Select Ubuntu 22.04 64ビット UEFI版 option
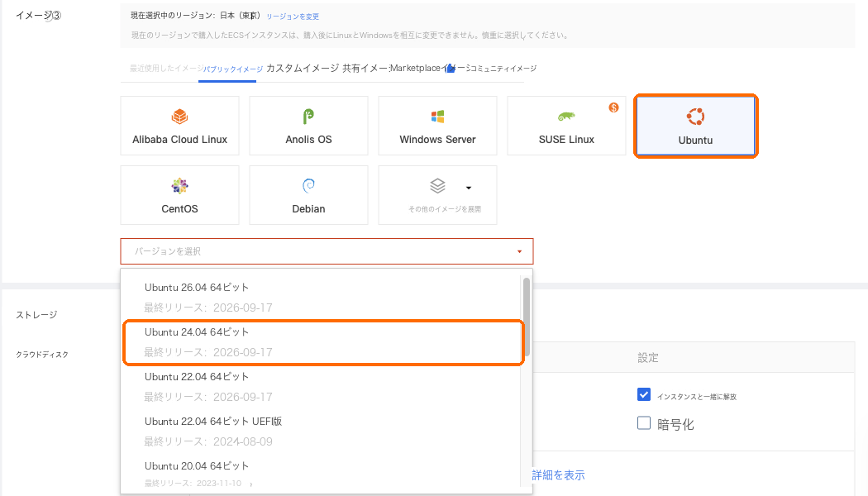 pos(321,432)
